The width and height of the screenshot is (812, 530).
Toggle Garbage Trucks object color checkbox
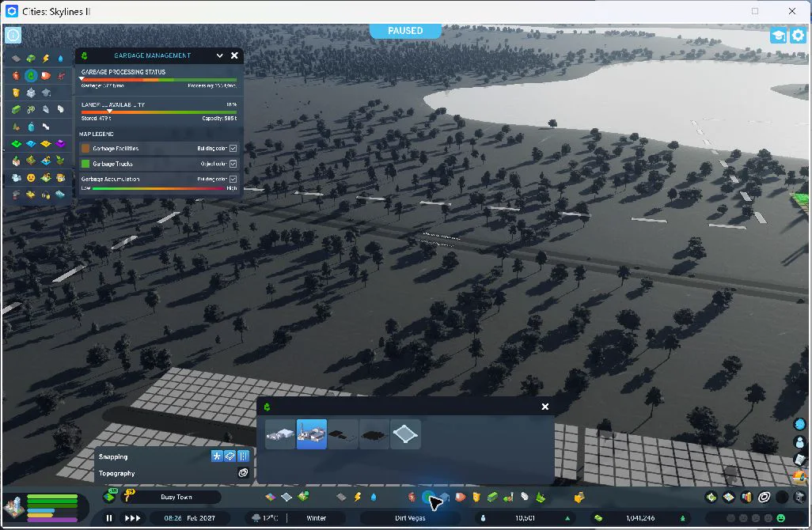(x=233, y=164)
